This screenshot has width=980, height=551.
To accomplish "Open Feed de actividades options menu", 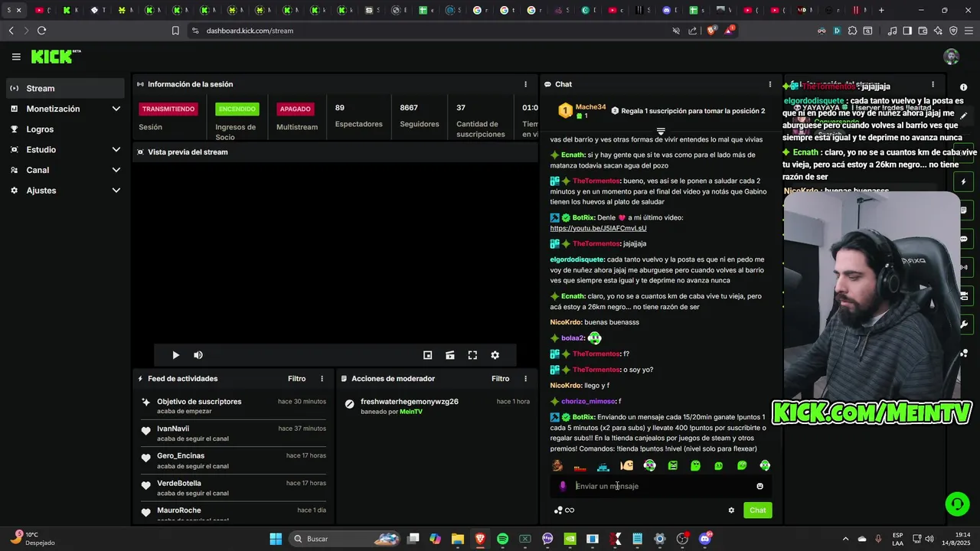I will click(x=322, y=379).
